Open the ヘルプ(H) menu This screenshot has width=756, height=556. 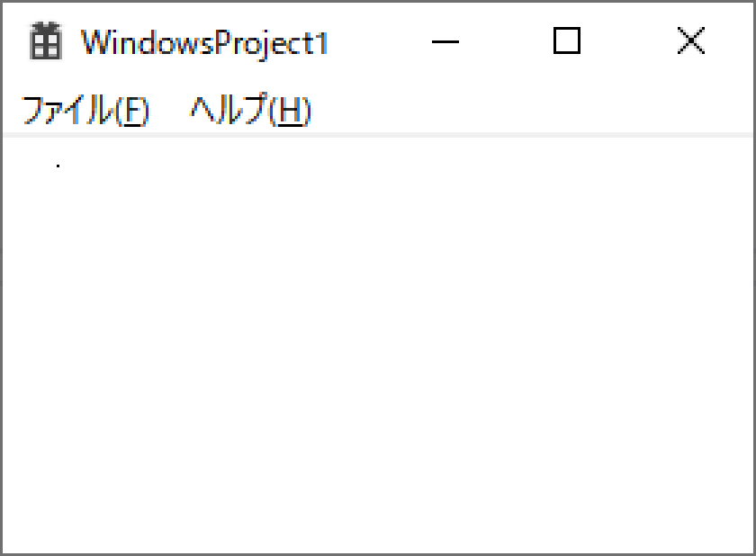tap(251, 110)
